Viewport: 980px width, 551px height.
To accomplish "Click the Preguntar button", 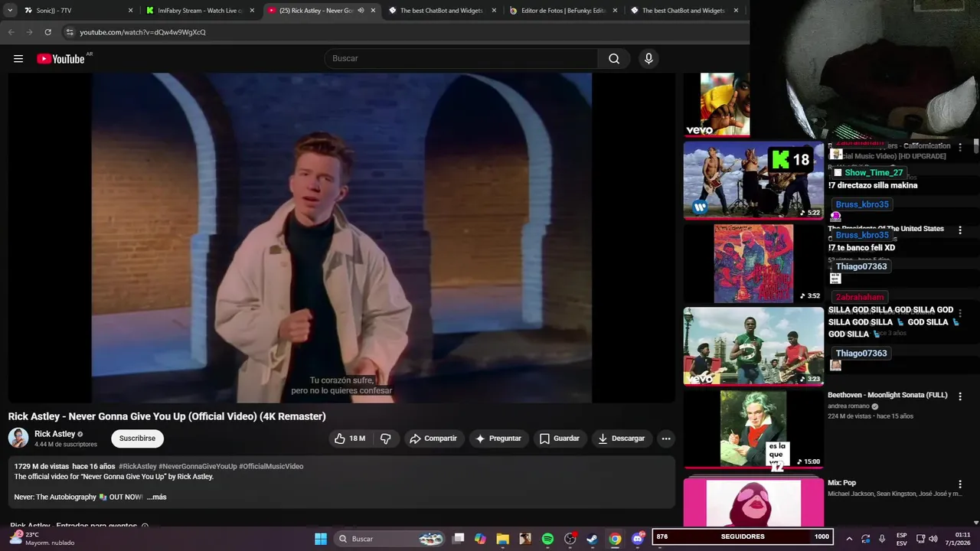I will pyautogui.click(x=498, y=439).
